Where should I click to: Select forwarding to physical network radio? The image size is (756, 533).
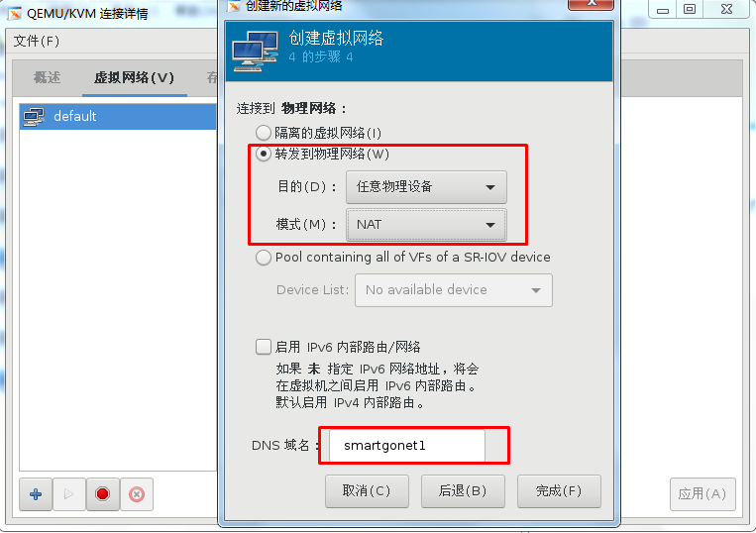(264, 154)
